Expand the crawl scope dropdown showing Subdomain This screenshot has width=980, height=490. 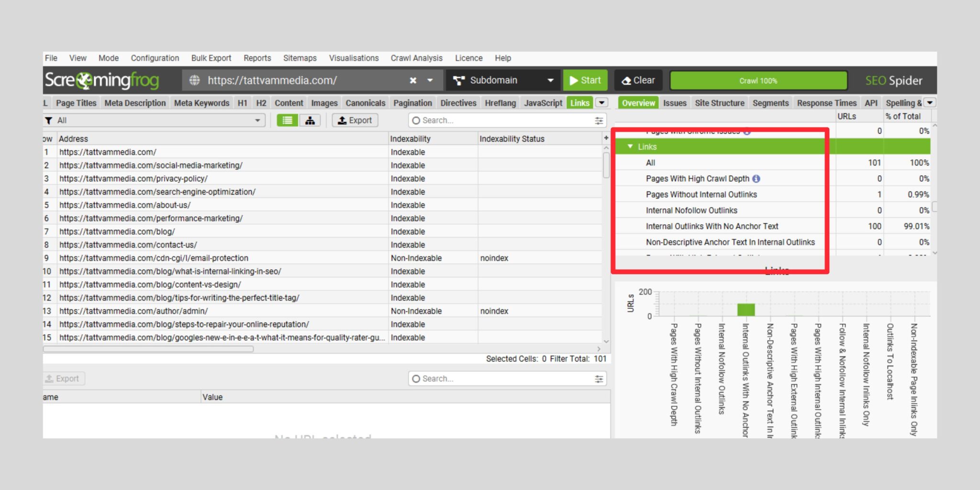(550, 80)
